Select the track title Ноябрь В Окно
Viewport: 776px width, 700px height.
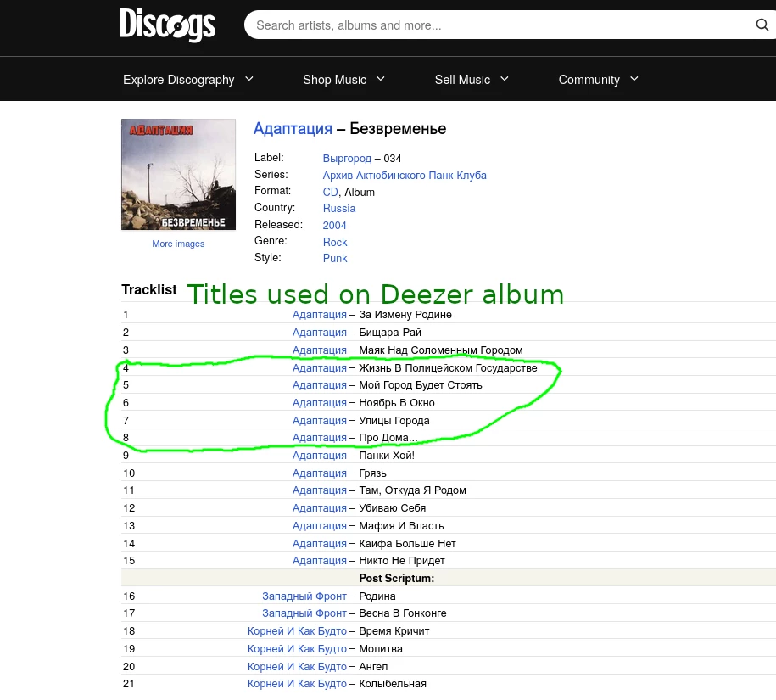click(x=396, y=403)
